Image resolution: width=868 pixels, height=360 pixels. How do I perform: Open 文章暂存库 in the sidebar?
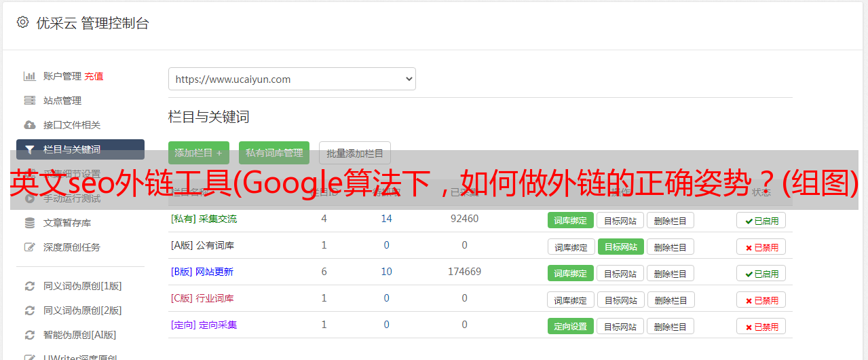click(67, 223)
